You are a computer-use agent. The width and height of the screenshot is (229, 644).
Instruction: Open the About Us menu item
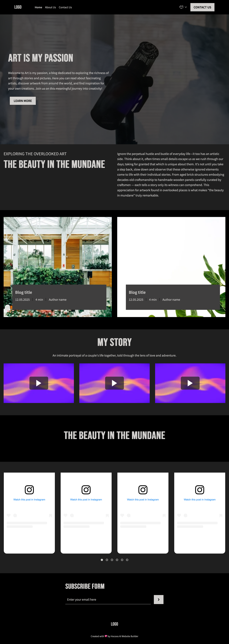(50, 7)
